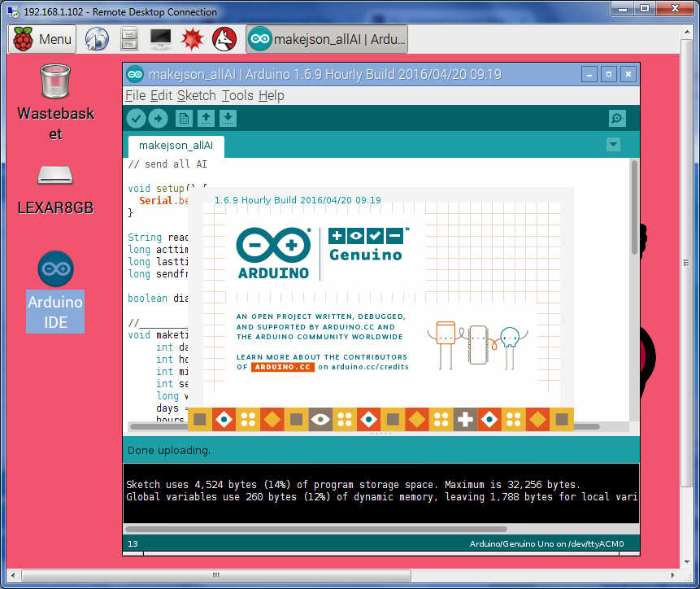
Task: Open the terminal icon in the taskbar
Action: pyautogui.click(x=161, y=38)
